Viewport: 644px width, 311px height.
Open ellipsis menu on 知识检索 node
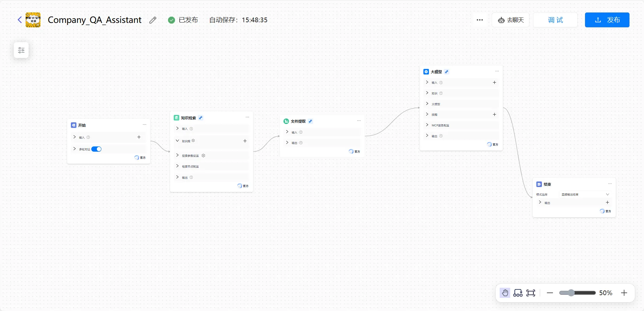click(x=247, y=117)
